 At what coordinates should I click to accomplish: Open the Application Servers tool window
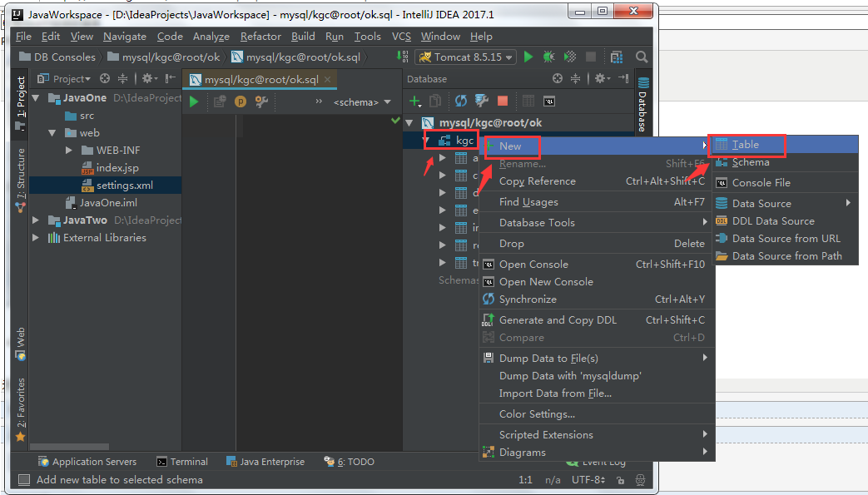click(x=87, y=462)
